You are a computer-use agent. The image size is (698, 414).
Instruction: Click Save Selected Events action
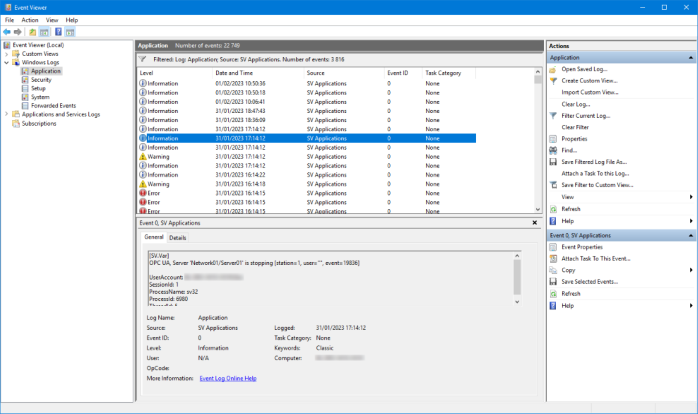[590, 282]
